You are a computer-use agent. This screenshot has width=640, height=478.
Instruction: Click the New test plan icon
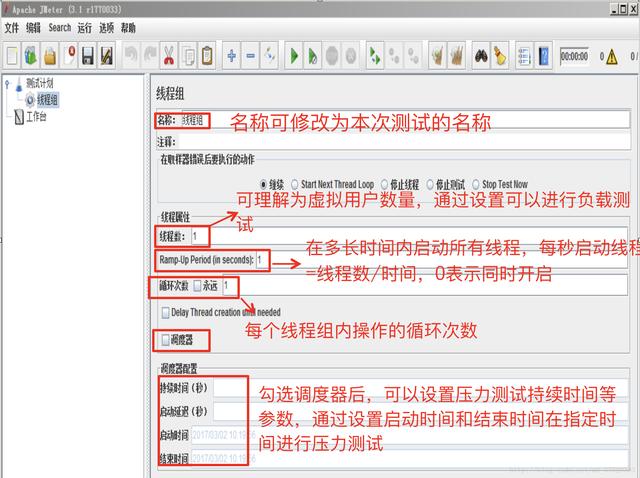(x=12, y=56)
